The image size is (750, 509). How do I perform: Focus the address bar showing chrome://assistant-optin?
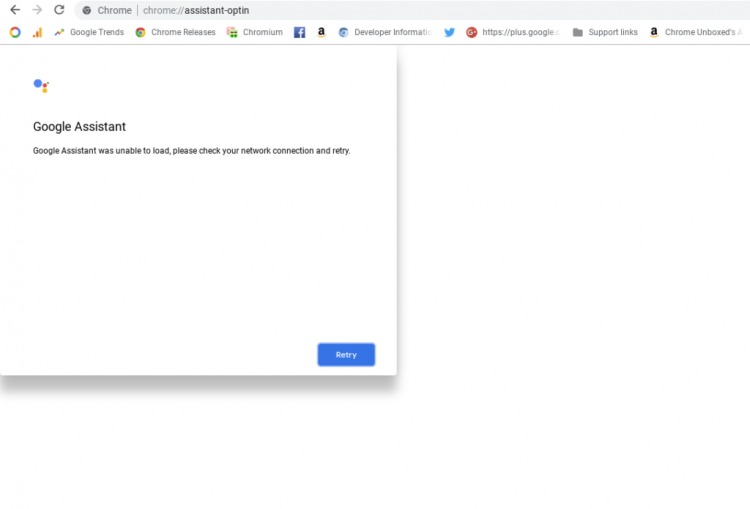[411, 10]
